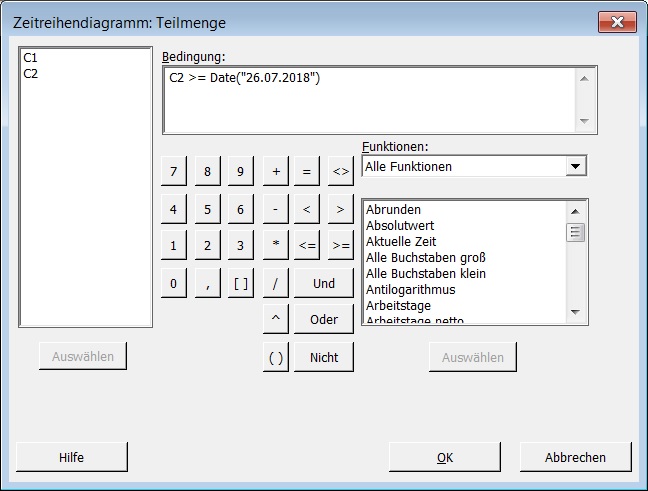This screenshot has width=648, height=491.
Task: Confirm the condition with OK
Action: click(x=445, y=457)
